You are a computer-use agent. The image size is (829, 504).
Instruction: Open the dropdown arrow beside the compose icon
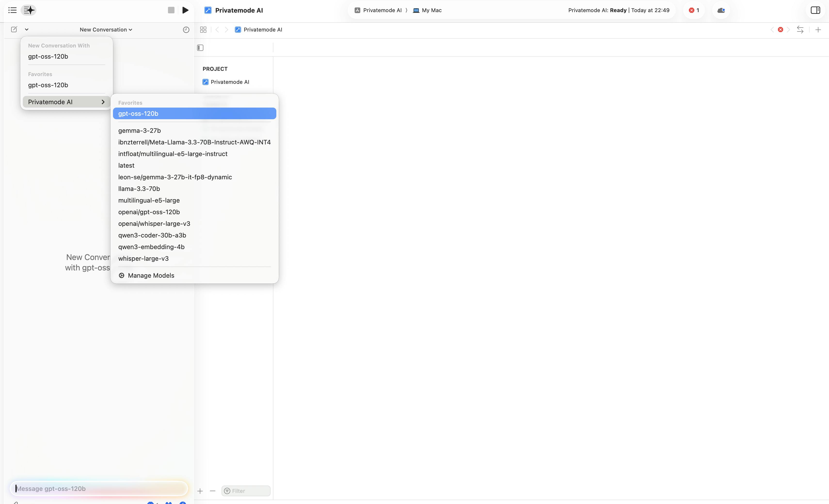pyautogui.click(x=27, y=29)
